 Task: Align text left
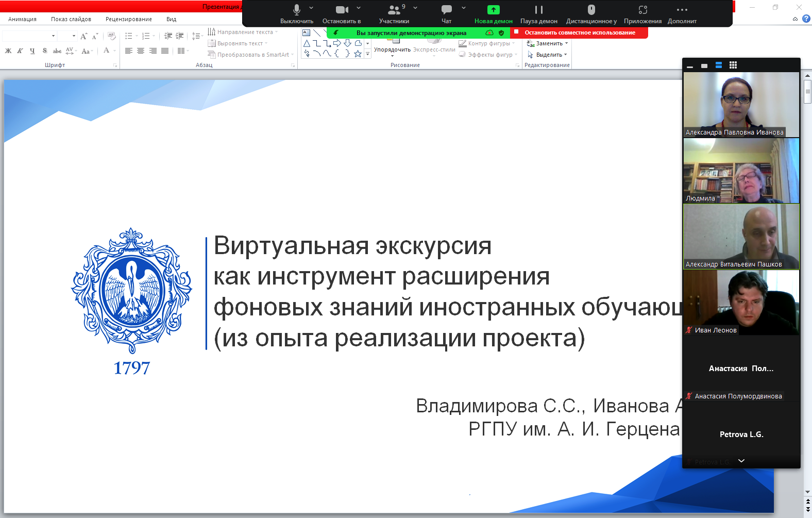129,51
